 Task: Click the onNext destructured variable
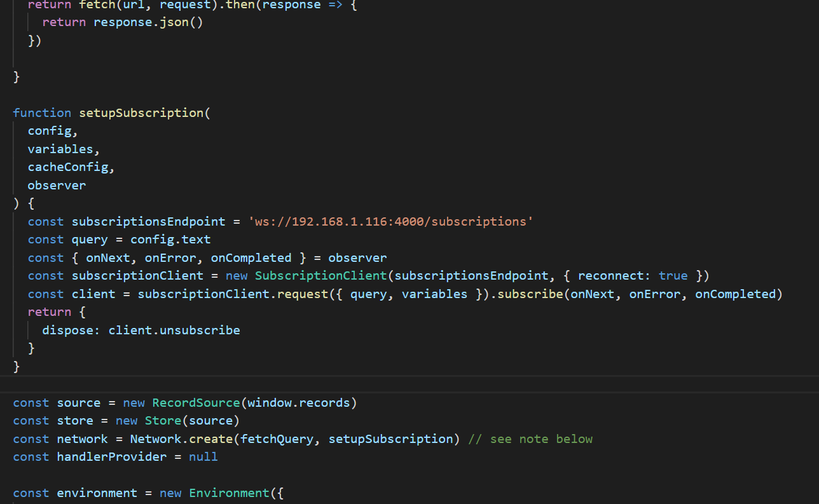tap(107, 257)
